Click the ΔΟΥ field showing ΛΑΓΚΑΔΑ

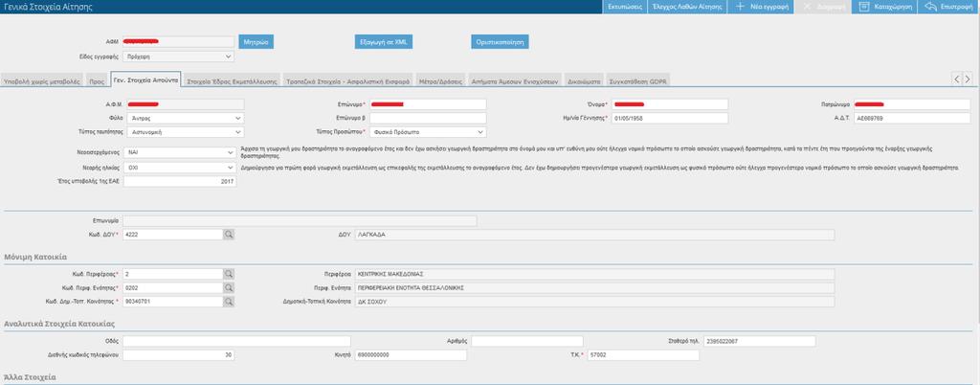click(594, 235)
